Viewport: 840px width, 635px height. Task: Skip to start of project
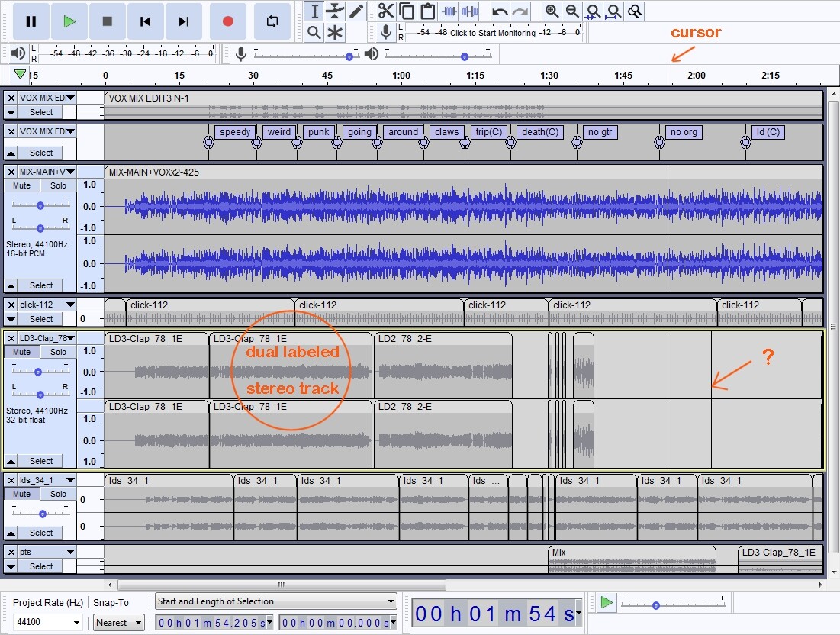pyautogui.click(x=145, y=21)
